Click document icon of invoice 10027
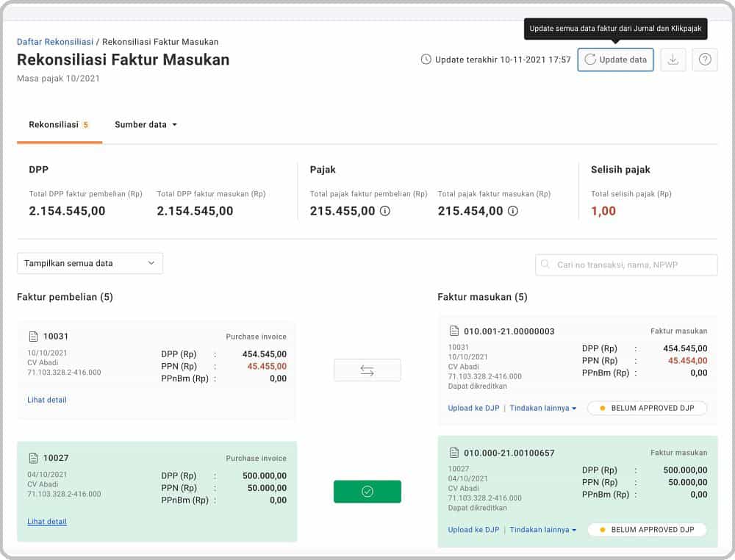735x560 pixels. point(33,458)
